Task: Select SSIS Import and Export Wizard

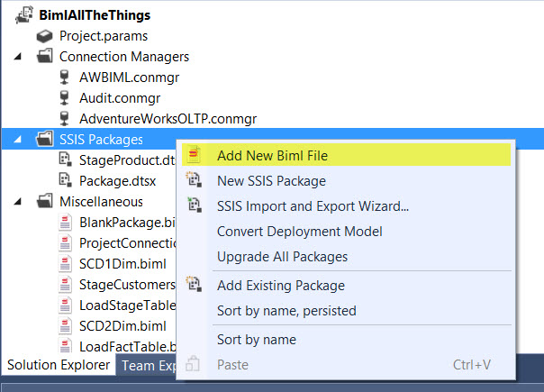Action: (x=313, y=206)
